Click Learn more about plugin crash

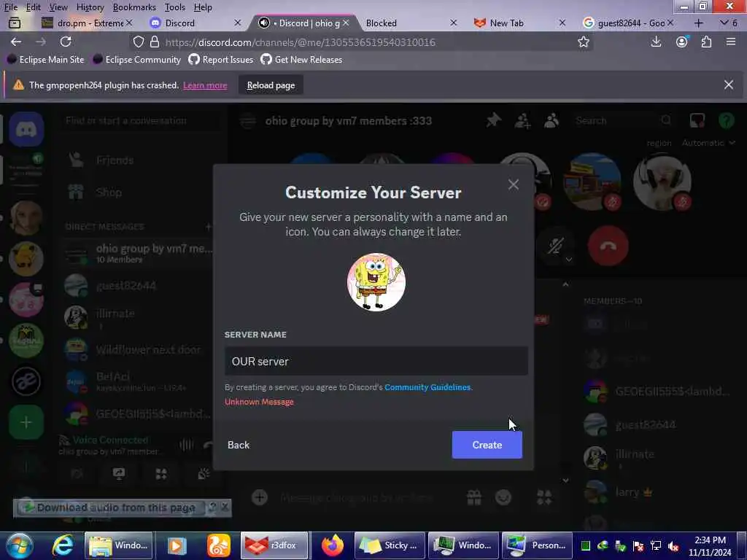coord(205,85)
